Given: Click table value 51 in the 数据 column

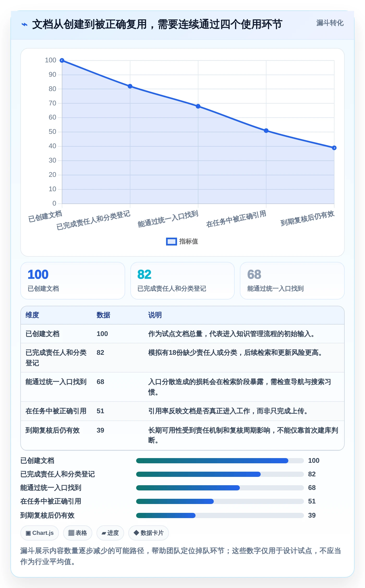Looking at the screenshot, I should click(100, 411).
